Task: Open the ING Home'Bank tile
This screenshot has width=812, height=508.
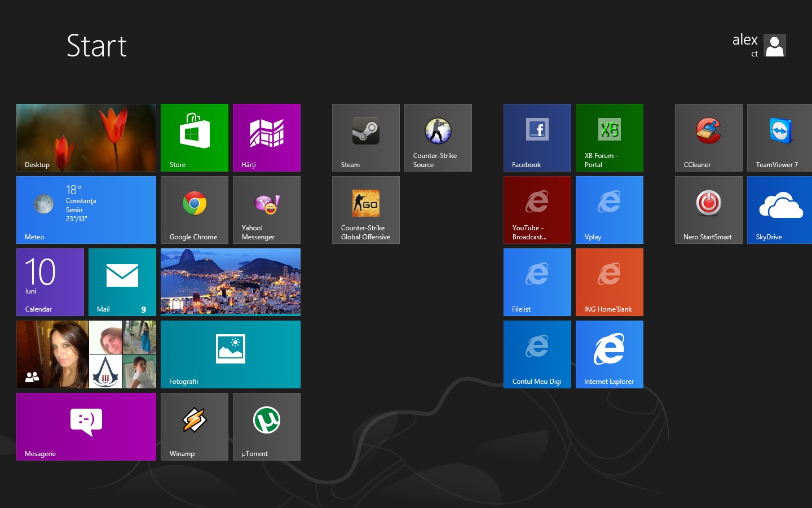Action: (x=610, y=282)
